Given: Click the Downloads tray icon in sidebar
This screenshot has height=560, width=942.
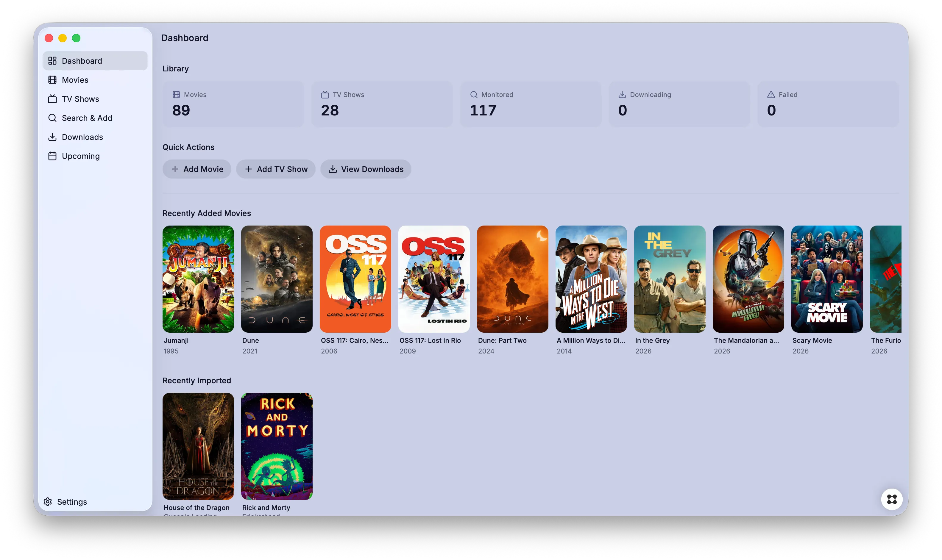Looking at the screenshot, I should pyautogui.click(x=52, y=137).
